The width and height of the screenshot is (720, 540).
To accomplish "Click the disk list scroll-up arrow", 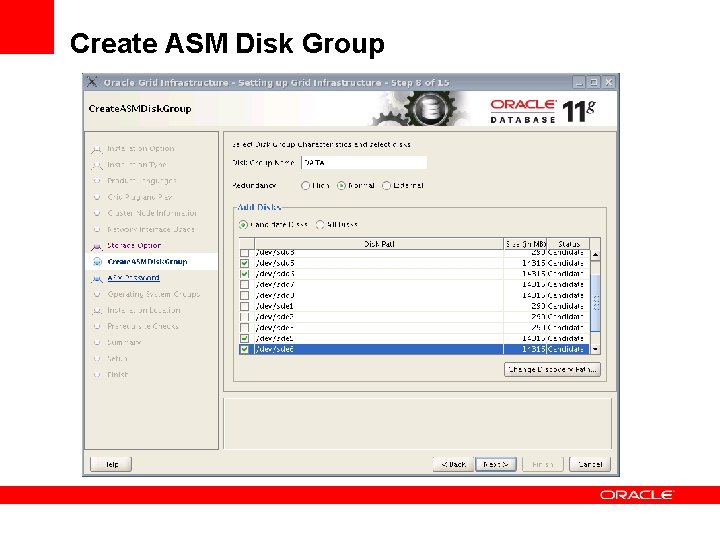I will pyautogui.click(x=595, y=255).
